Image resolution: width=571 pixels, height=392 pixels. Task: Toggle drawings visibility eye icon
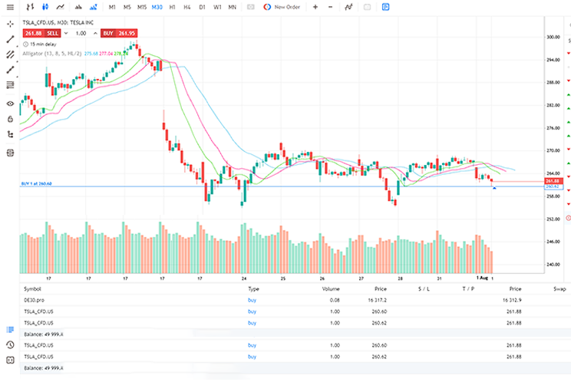click(x=10, y=103)
